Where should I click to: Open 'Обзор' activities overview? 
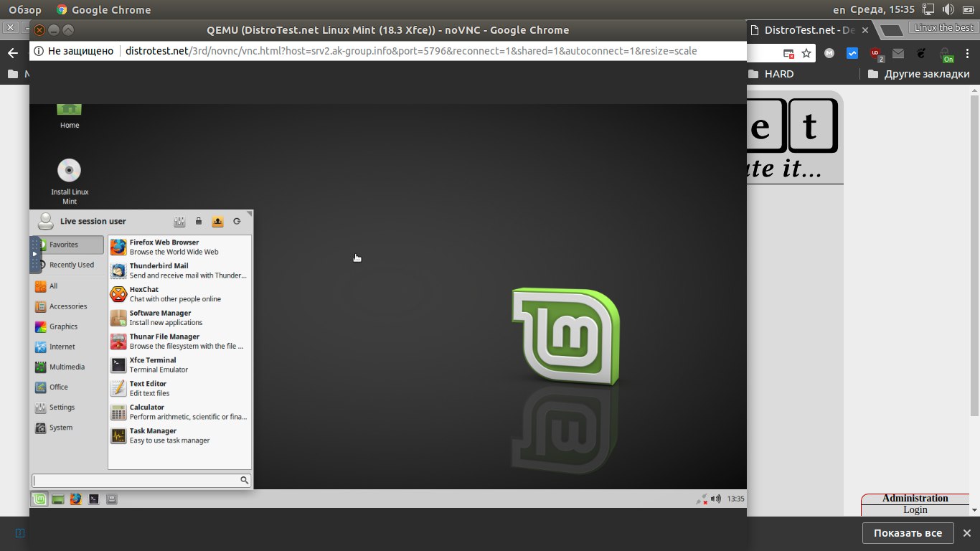[x=25, y=10]
